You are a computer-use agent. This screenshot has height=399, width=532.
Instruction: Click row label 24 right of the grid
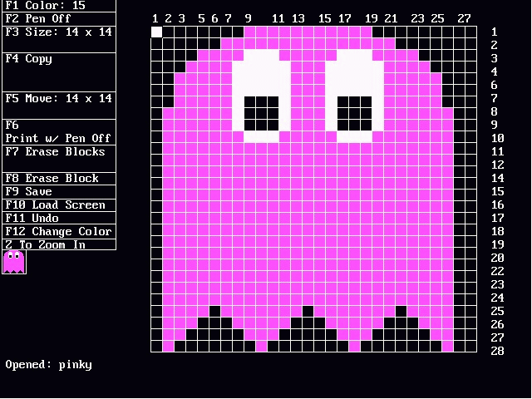click(497, 298)
